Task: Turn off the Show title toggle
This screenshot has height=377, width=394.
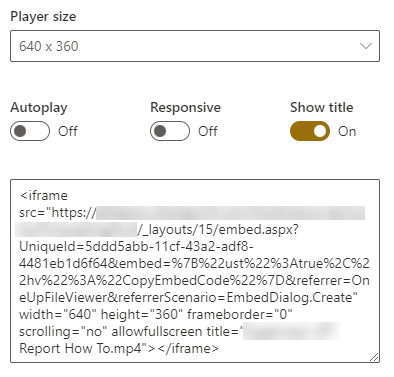Action: point(310,131)
